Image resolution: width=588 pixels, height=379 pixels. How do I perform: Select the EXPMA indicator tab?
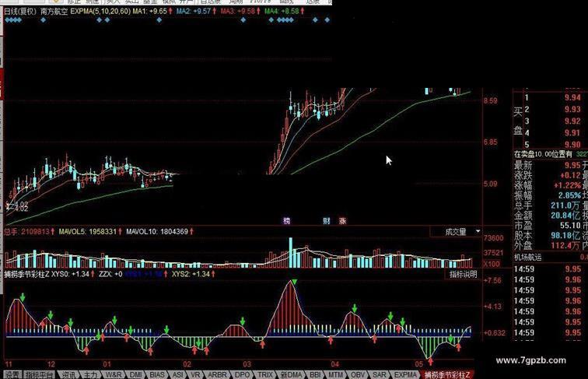pos(405,374)
